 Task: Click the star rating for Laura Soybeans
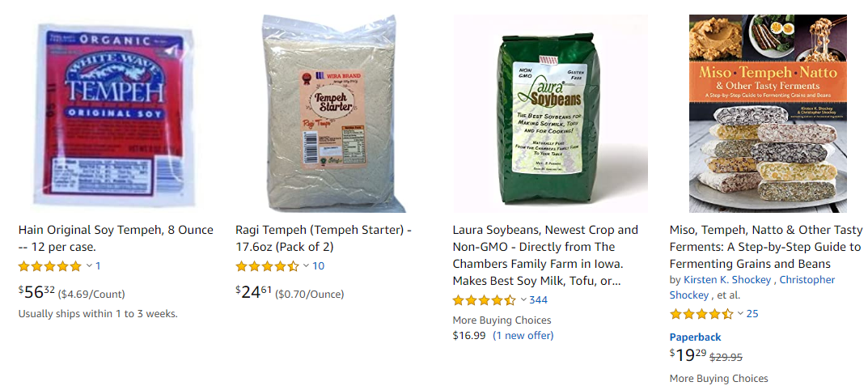pyautogui.click(x=485, y=301)
